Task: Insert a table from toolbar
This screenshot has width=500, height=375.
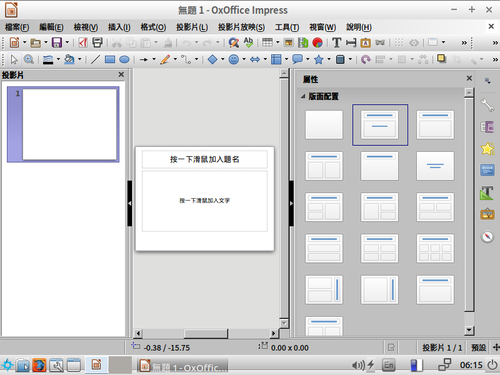Action: point(267,42)
